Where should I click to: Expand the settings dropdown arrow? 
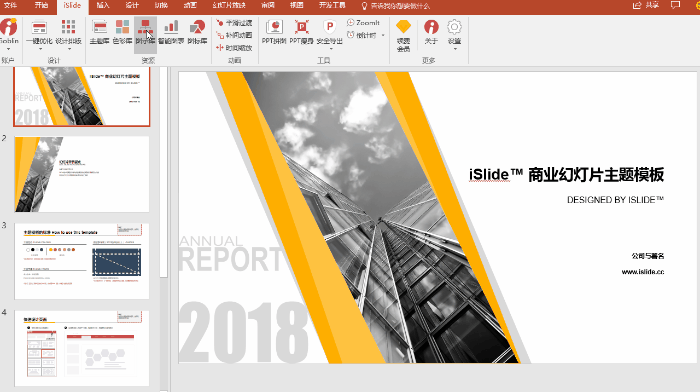coord(455,49)
